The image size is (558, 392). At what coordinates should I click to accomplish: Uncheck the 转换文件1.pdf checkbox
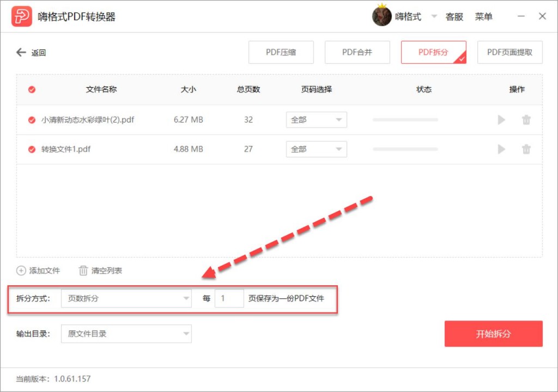coord(32,149)
